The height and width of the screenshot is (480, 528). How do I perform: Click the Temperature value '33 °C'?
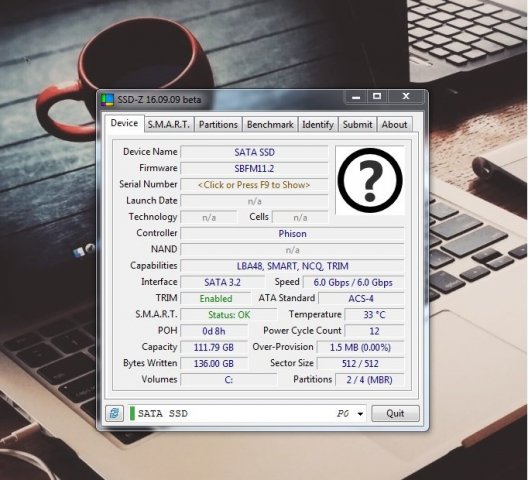374,315
